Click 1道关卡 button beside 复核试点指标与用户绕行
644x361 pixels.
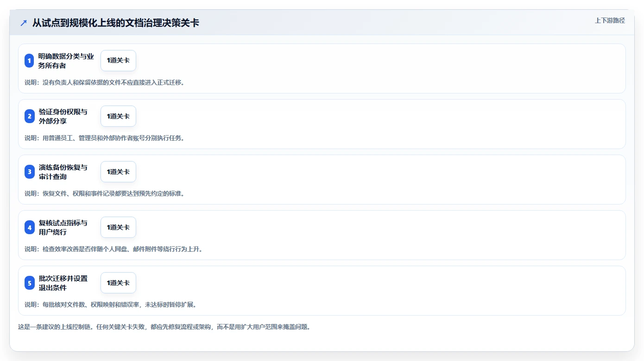pyautogui.click(x=118, y=227)
